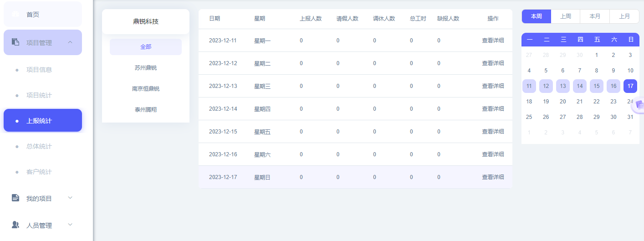Screen dimensions: 644x241
Task: Click 查看详细 for 星期四 row
Action: click(493, 109)
